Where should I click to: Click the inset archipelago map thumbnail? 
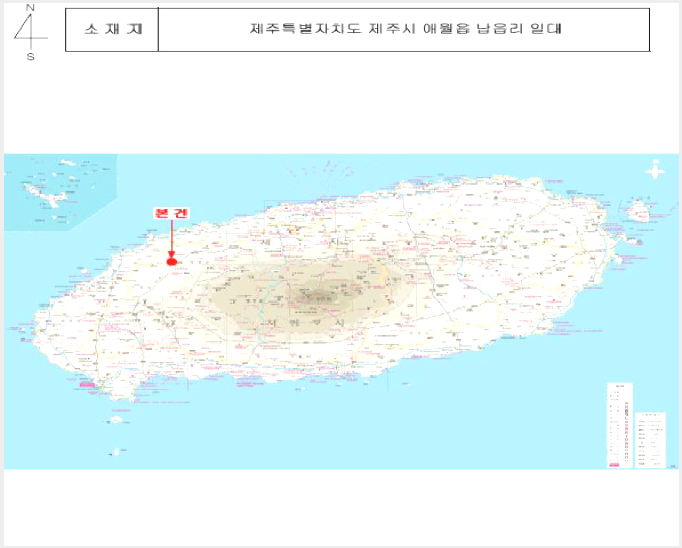60,192
